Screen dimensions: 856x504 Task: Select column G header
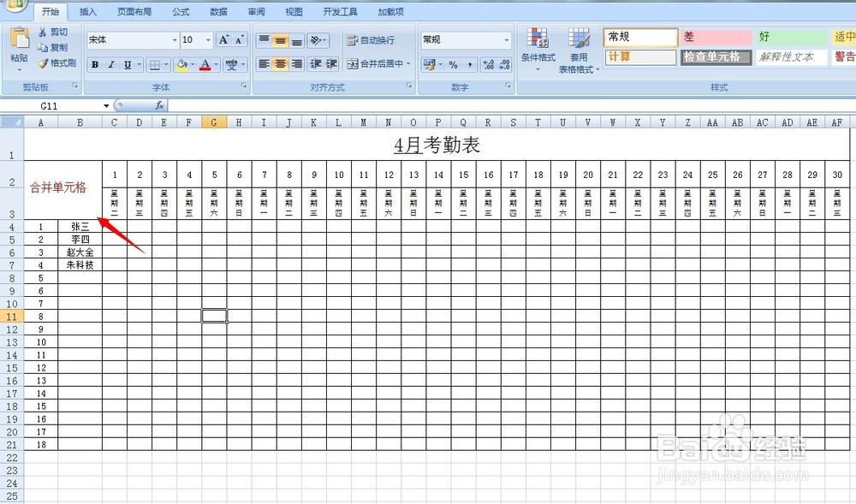pos(214,122)
